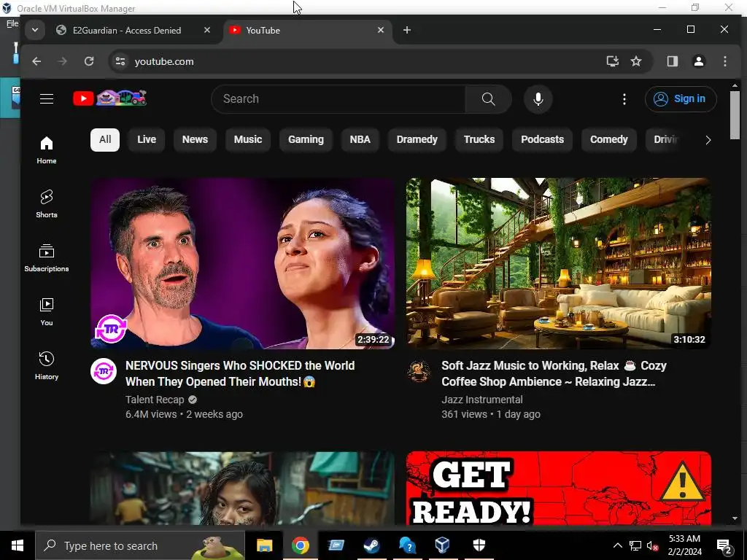Open VirtualBox icon in taskbar
This screenshot has height=560, width=747.
tap(443, 545)
